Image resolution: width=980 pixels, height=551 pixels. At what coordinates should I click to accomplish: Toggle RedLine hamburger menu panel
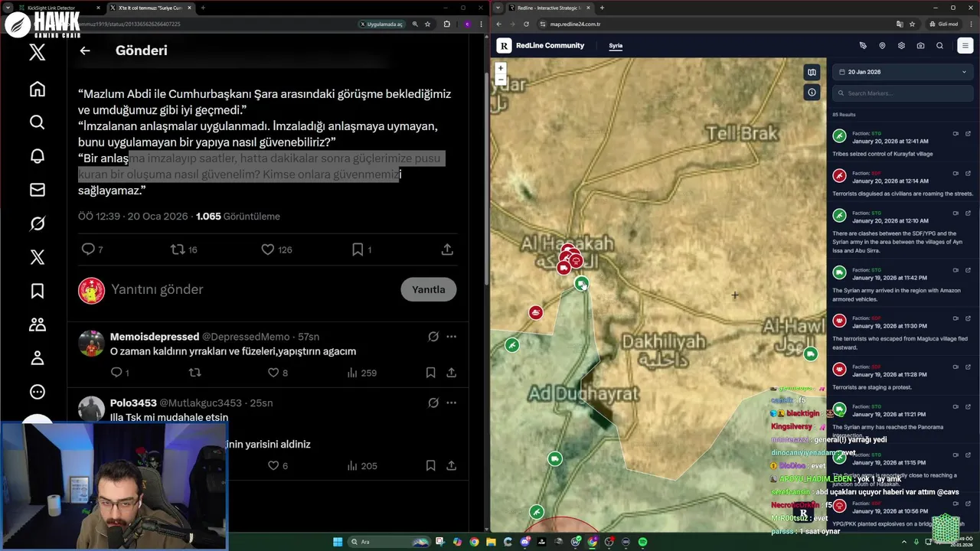965,46
